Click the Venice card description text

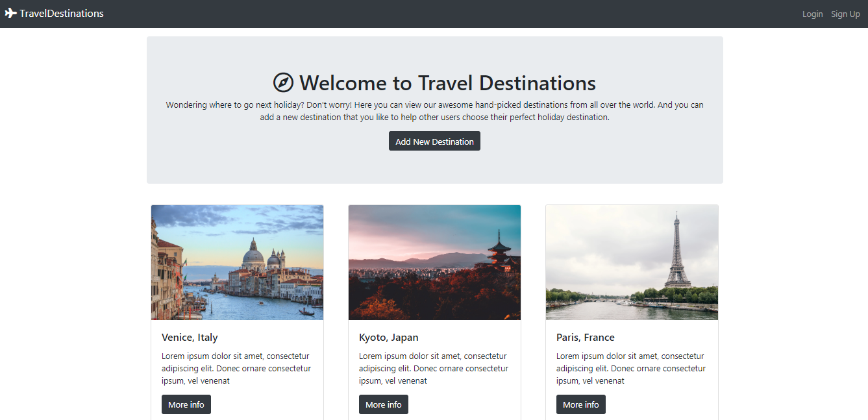click(236, 368)
